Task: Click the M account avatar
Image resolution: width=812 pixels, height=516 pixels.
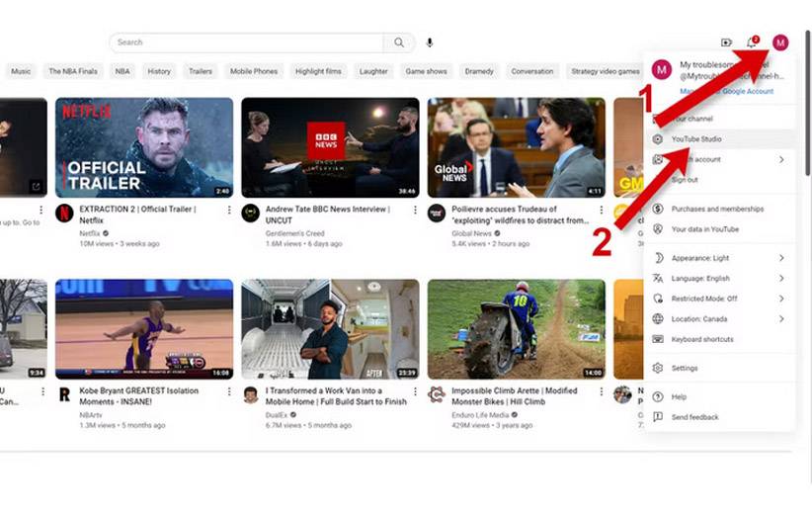Action: pyautogui.click(x=780, y=43)
